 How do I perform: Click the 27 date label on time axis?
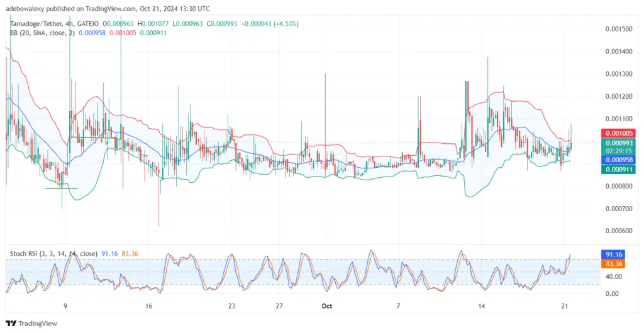click(x=280, y=306)
